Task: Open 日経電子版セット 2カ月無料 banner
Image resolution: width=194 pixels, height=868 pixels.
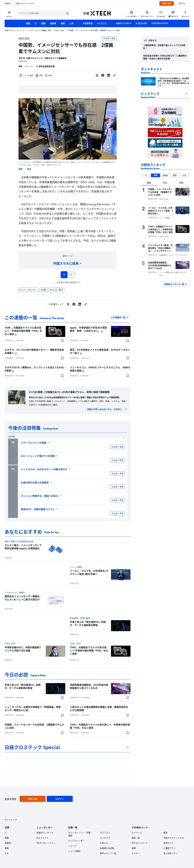Action: click(165, 111)
